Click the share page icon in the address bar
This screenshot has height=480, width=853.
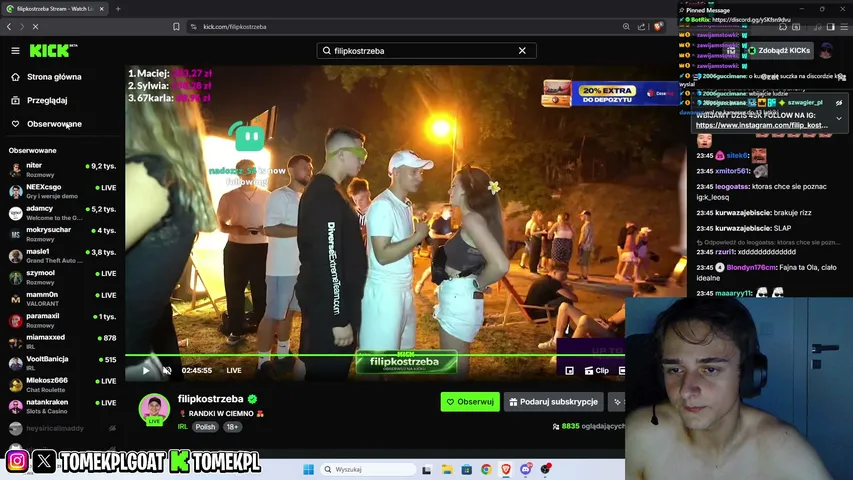(641, 26)
